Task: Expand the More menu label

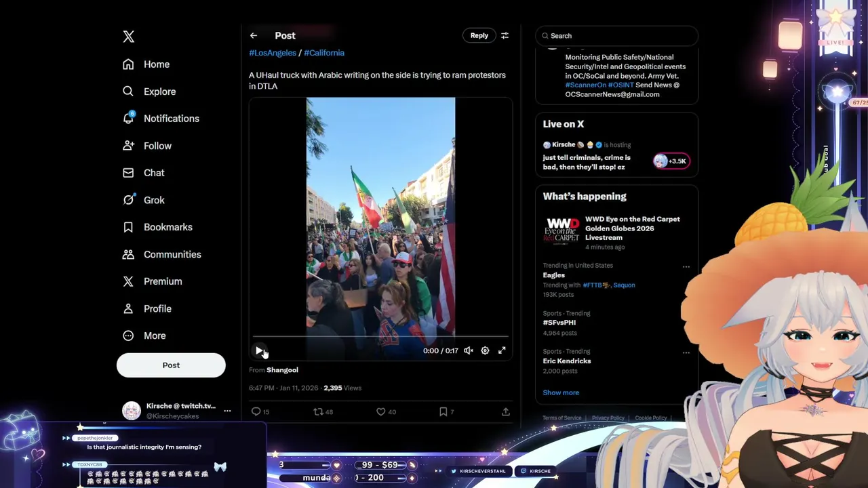Action: click(x=155, y=335)
